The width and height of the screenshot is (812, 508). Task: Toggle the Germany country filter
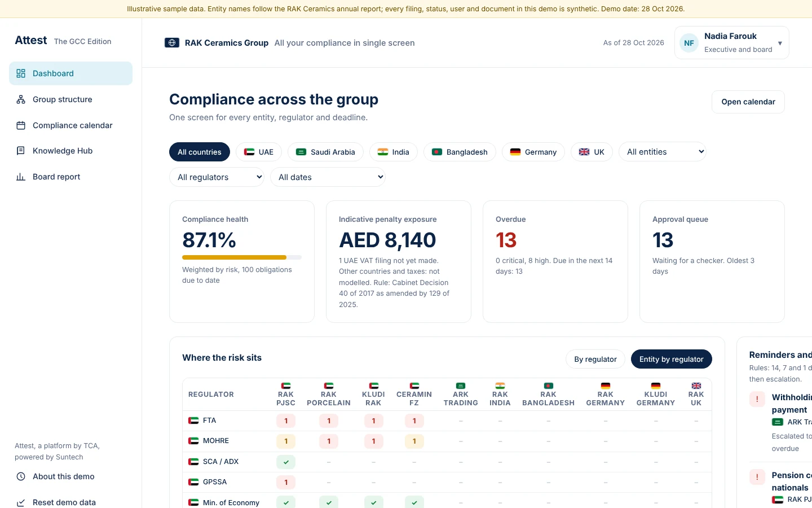[x=533, y=152]
